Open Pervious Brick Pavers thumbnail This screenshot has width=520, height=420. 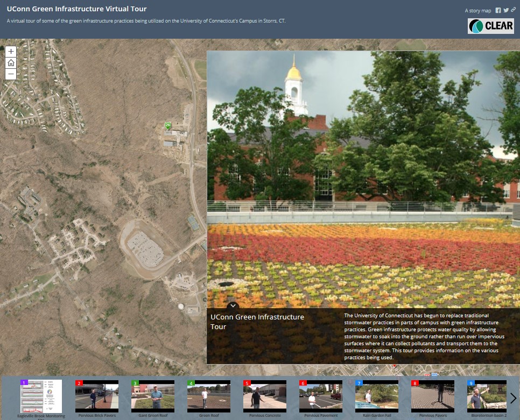[97, 396]
